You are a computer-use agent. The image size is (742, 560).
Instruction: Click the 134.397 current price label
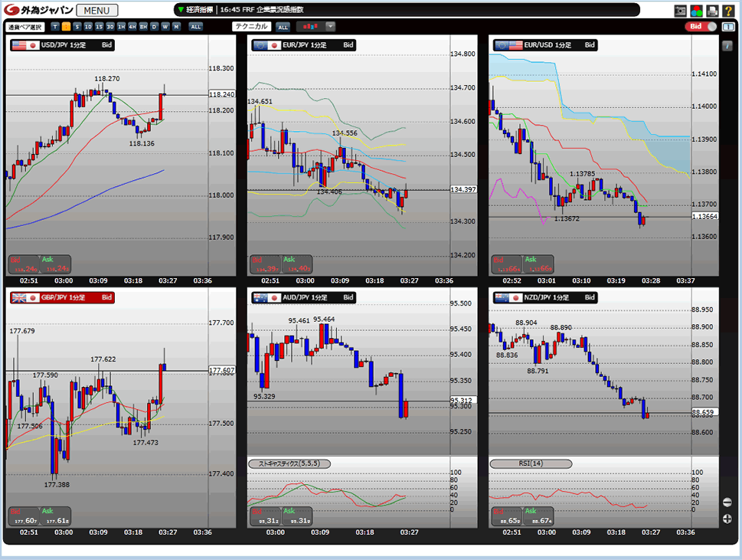tap(463, 190)
